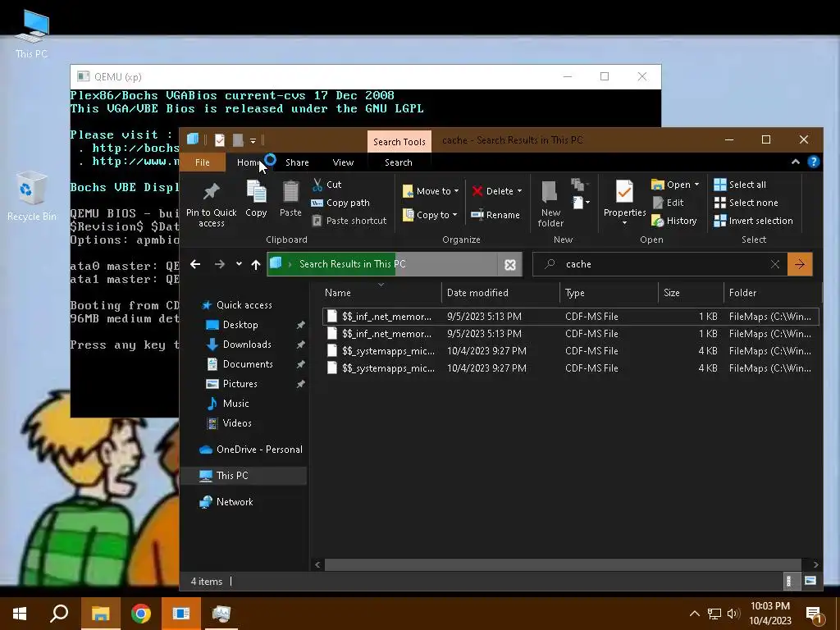Click Copy path in Clipboard group
The image size is (840, 630).
(x=340, y=203)
